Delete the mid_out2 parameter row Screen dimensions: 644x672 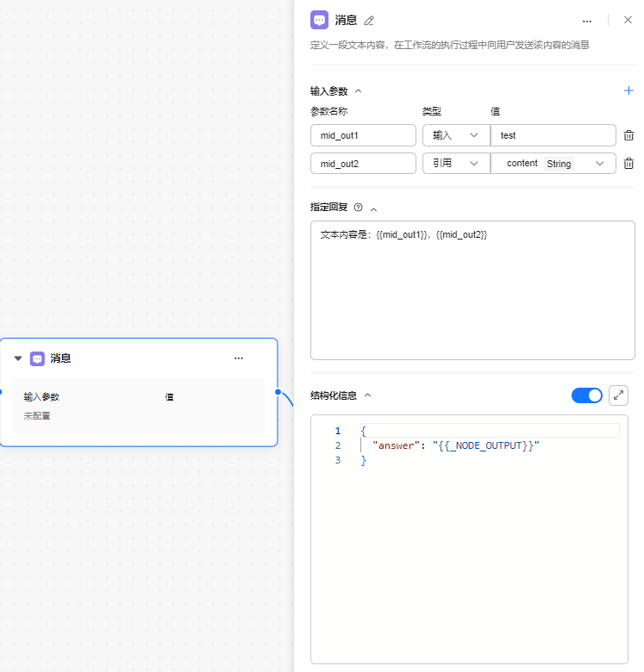(x=628, y=164)
